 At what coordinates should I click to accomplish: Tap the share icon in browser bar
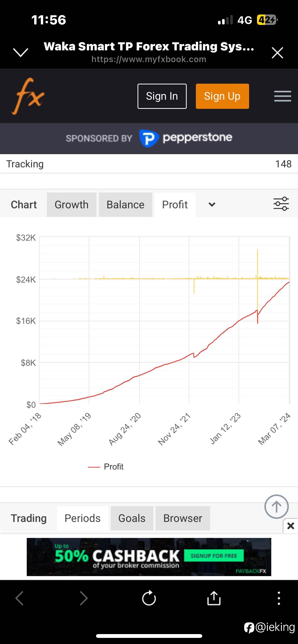214,598
